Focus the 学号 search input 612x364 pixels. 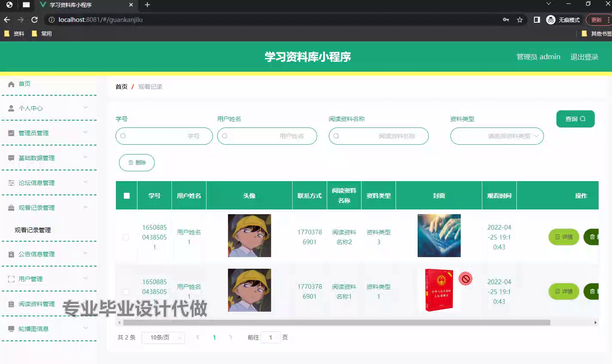(x=164, y=136)
